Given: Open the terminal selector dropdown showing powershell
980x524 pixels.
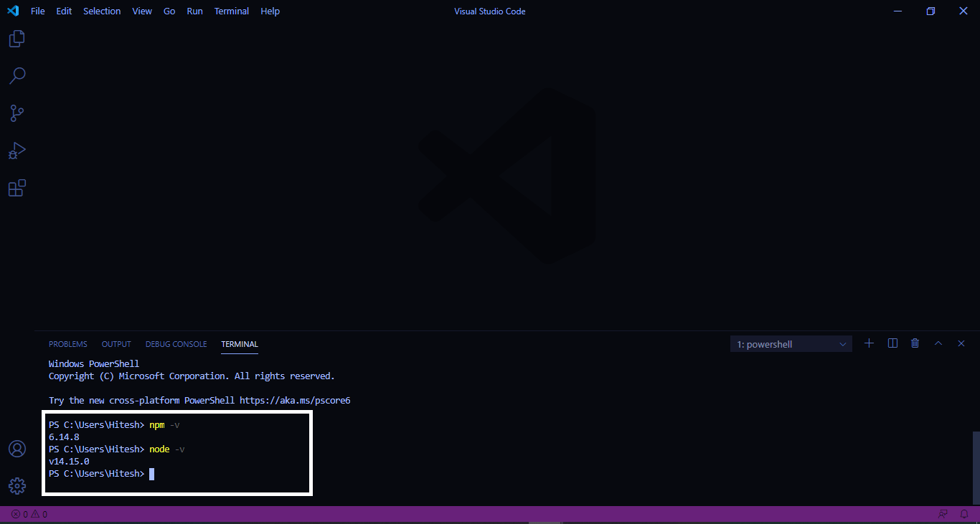Looking at the screenshot, I should [791, 344].
